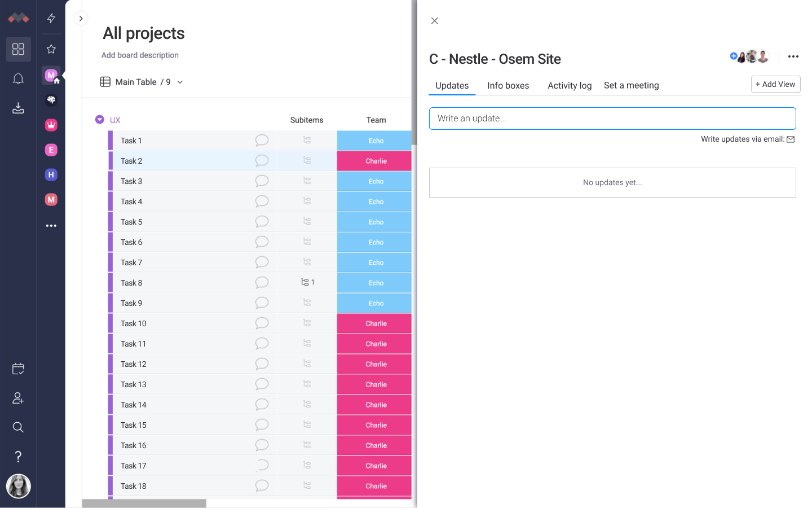Open the My Work calendar icon
The width and height of the screenshot is (812, 508).
[x=18, y=369]
